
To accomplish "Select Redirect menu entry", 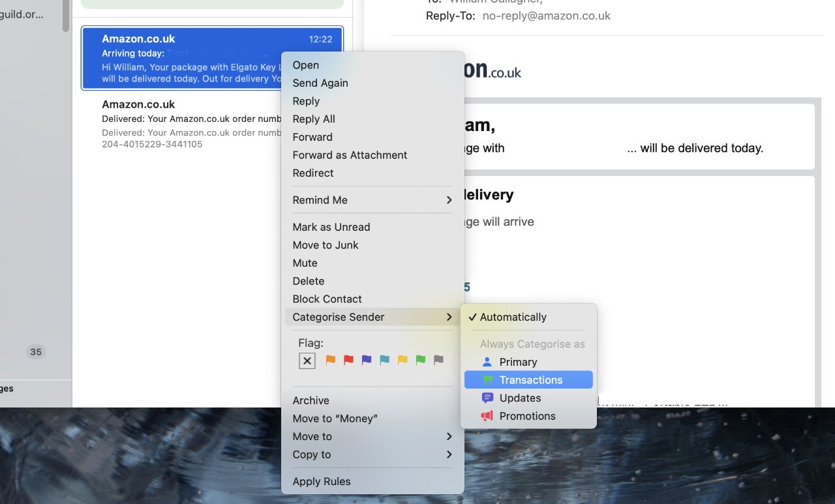I will click(372, 173).
